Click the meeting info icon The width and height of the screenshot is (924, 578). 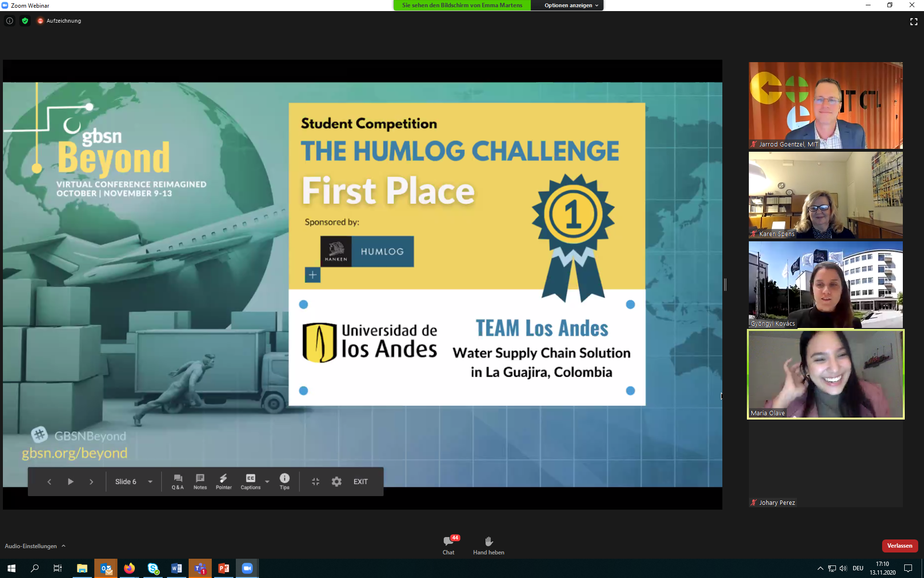tap(10, 21)
